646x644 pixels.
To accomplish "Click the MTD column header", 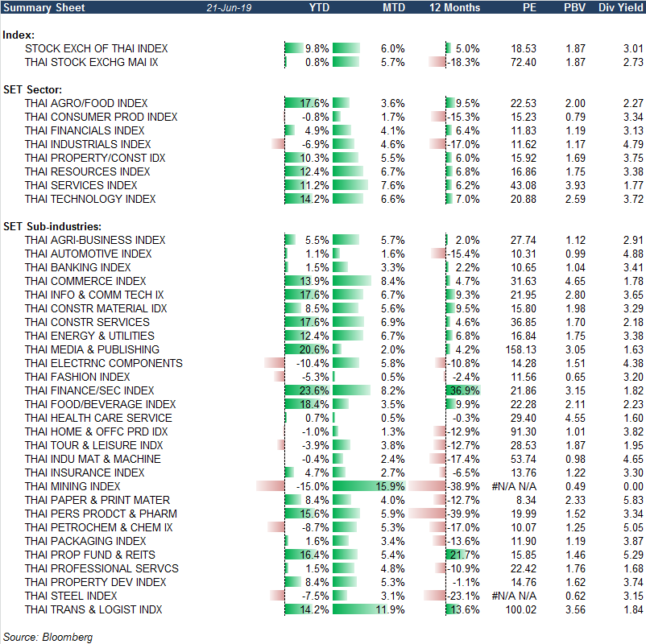I will 394,7.
